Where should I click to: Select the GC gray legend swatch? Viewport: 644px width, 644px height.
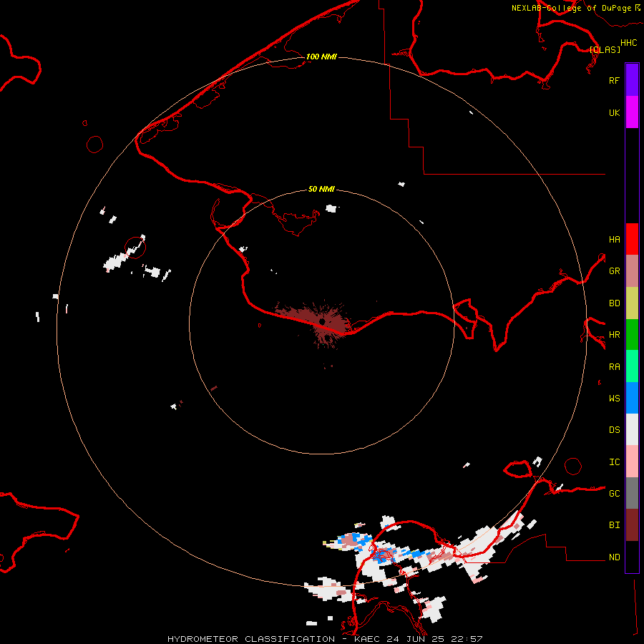[632, 493]
